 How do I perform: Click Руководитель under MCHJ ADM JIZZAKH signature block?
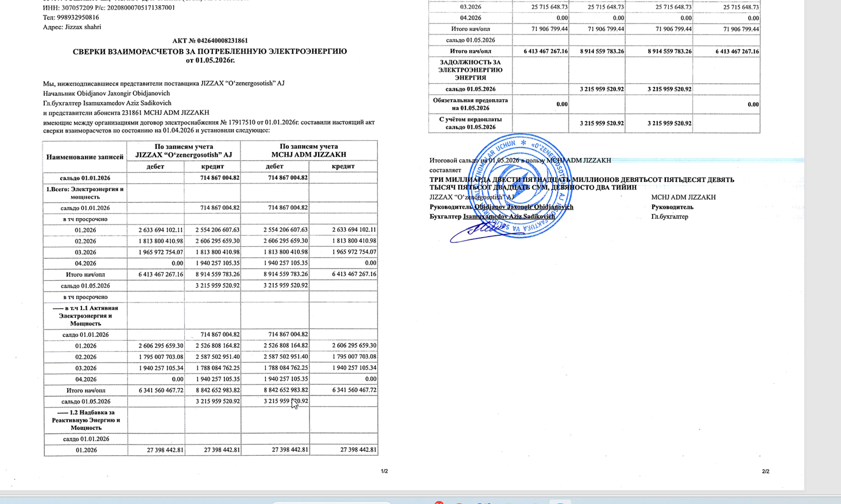tap(672, 207)
